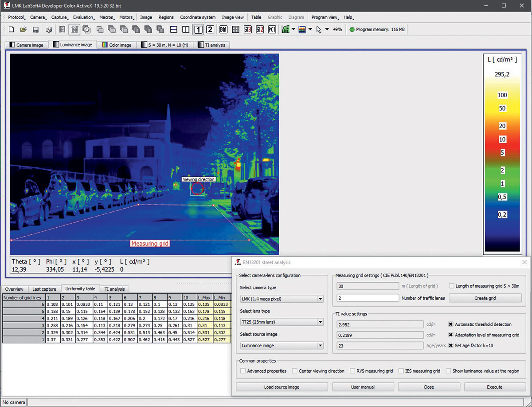Image resolution: width=532 pixels, height=407 pixels.
Task: Open the Evaluation menu
Action: [84, 17]
